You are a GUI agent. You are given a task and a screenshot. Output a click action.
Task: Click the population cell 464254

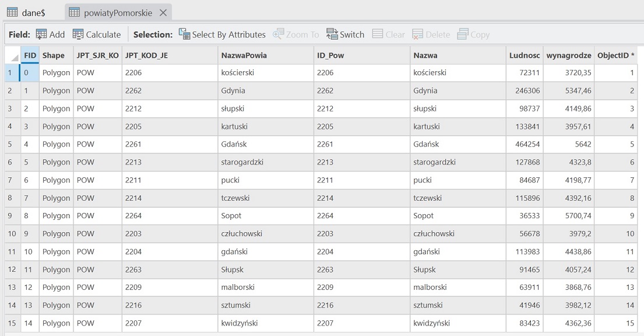click(x=523, y=144)
